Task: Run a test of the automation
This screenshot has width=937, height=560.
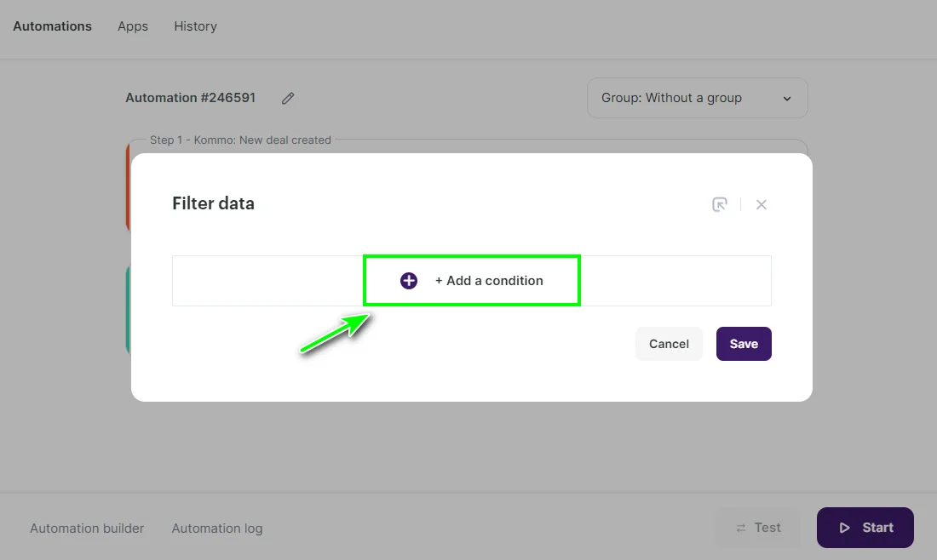Action: (x=756, y=528)
